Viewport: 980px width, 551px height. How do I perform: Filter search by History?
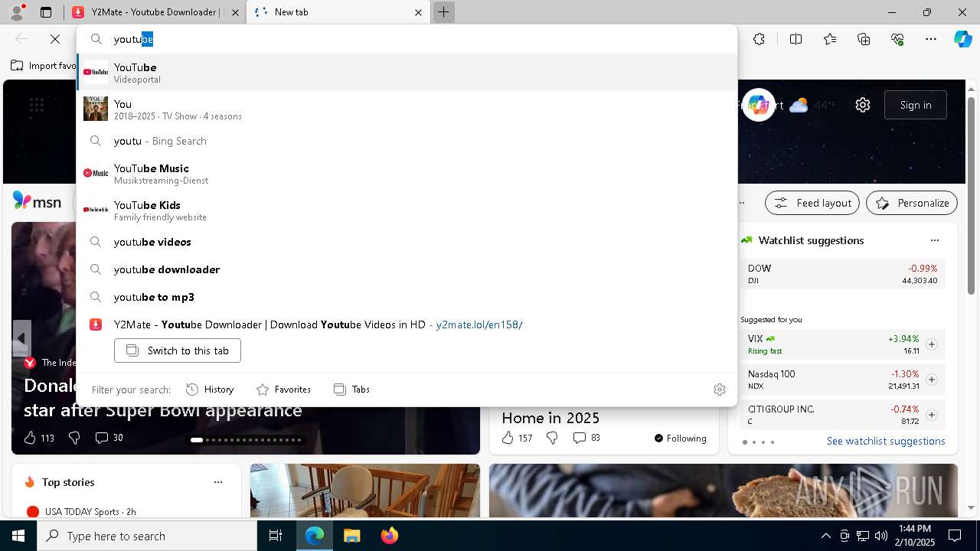pos(210,390)
